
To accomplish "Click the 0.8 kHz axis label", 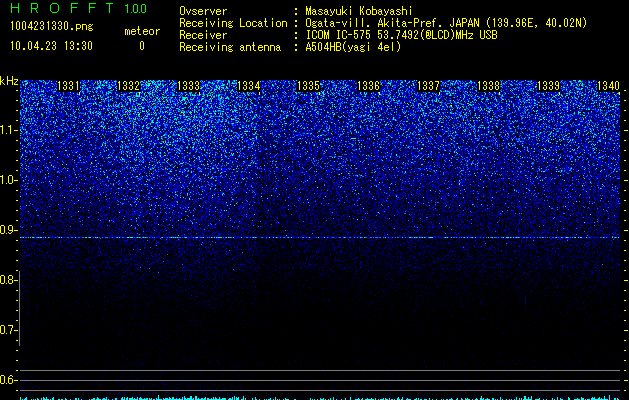I will coord(8,280).
